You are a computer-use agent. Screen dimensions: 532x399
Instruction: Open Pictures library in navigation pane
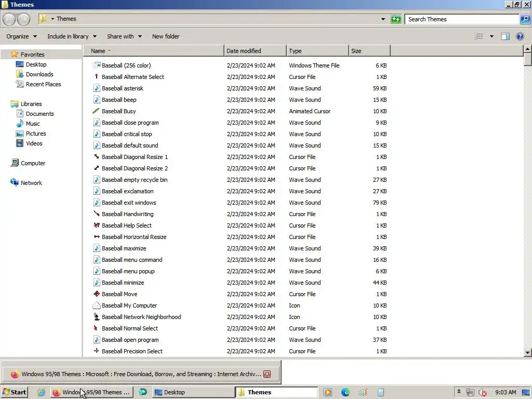[x=36, y=134]
